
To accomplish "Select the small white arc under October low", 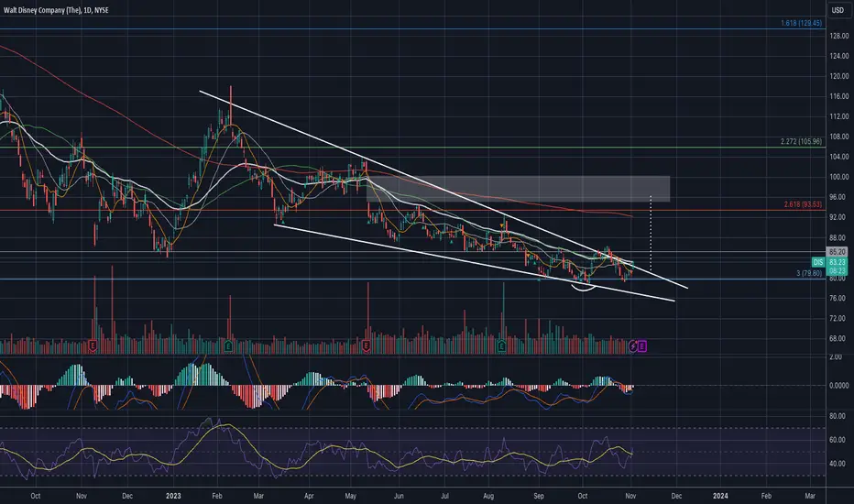I will click(583, 287).
